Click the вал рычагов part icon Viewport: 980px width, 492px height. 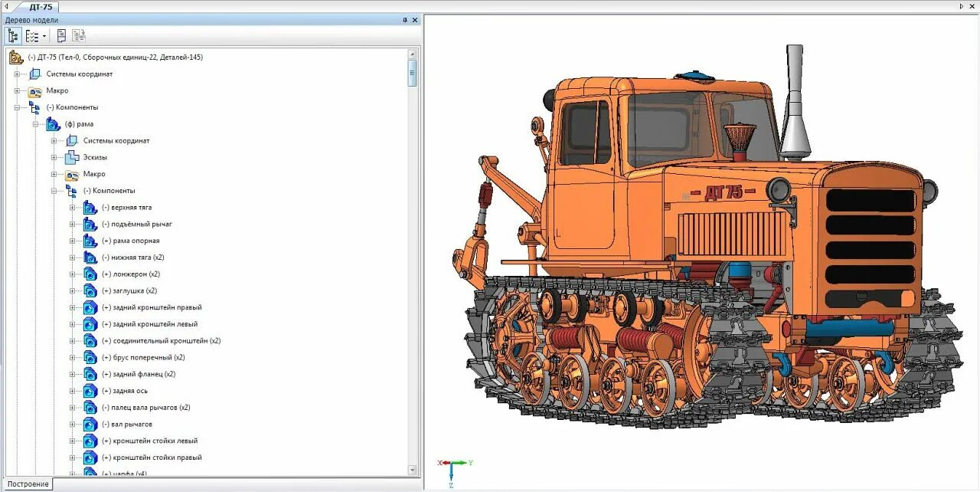point(90,424)
